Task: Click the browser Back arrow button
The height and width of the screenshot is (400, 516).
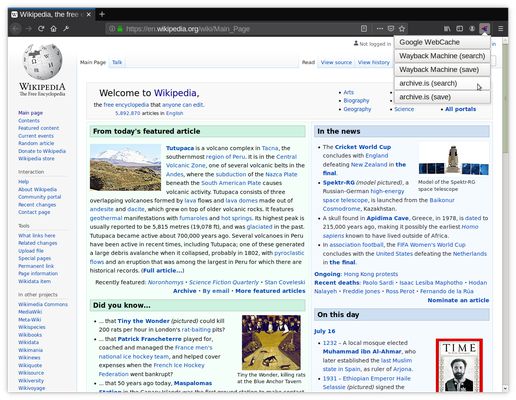Action: 15,29
